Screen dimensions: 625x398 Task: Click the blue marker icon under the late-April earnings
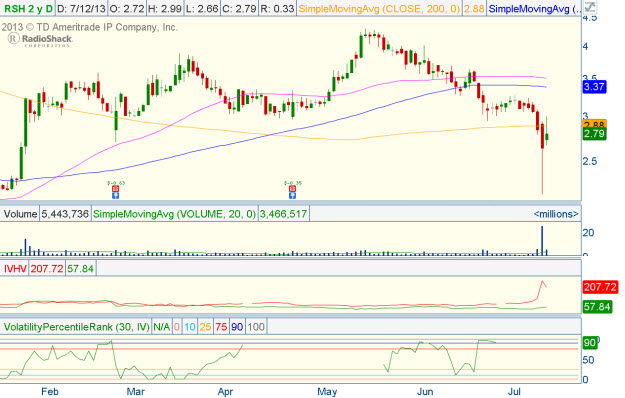click(x=293, y=195)
